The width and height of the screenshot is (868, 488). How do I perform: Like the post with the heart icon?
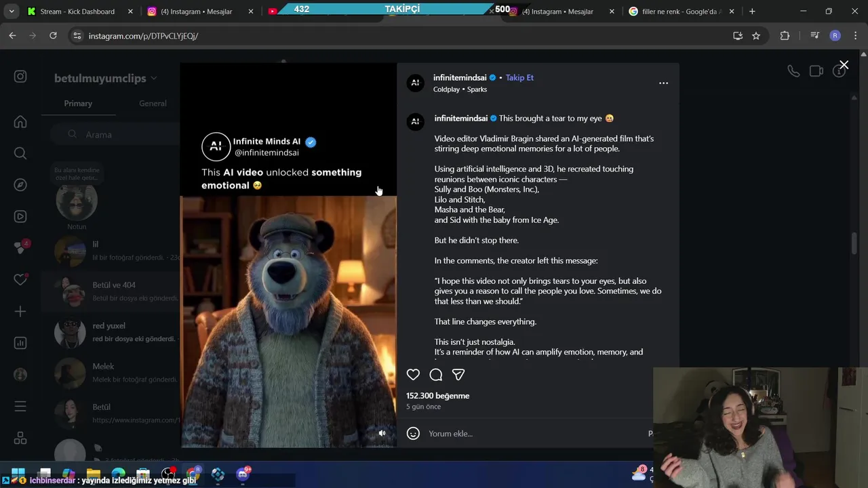tap(413, 375)
